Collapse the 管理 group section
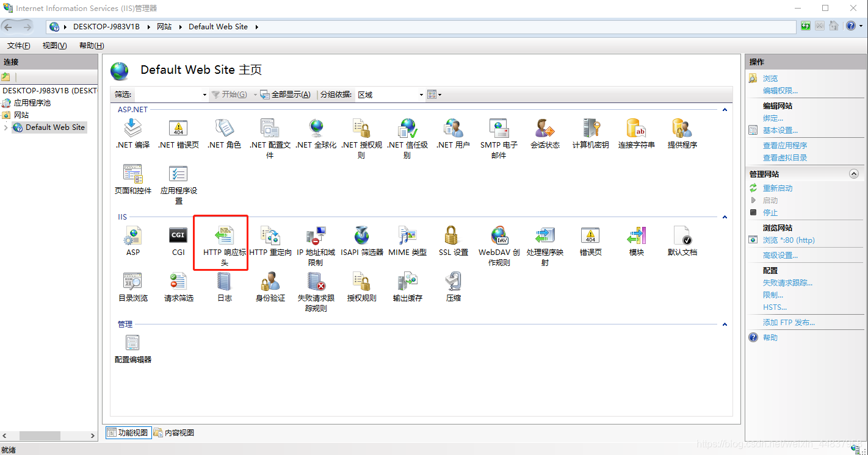 click(x=725, y=324)
